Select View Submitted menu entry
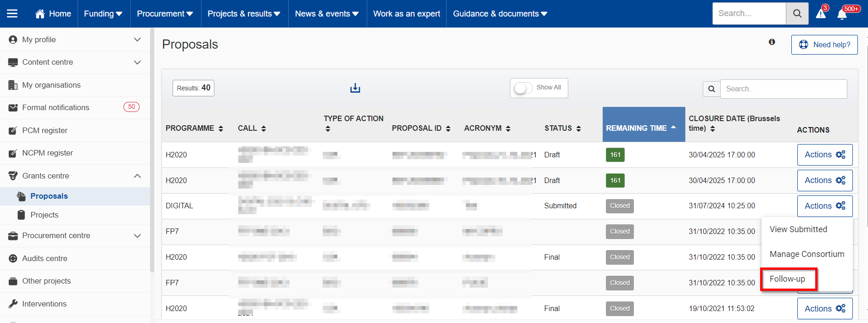 tap(798, 229)
